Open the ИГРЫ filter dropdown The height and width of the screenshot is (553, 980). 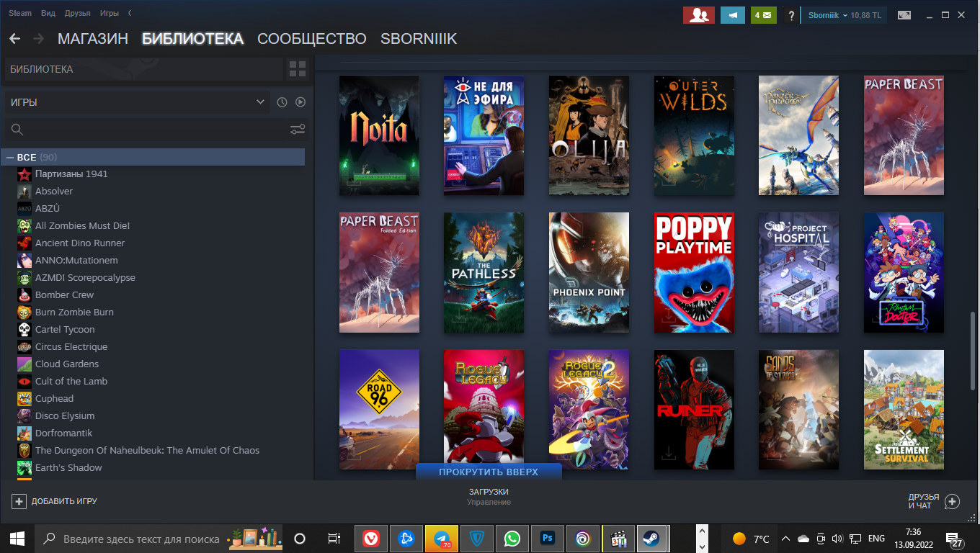pyautogui.click(x=137, y=102)
